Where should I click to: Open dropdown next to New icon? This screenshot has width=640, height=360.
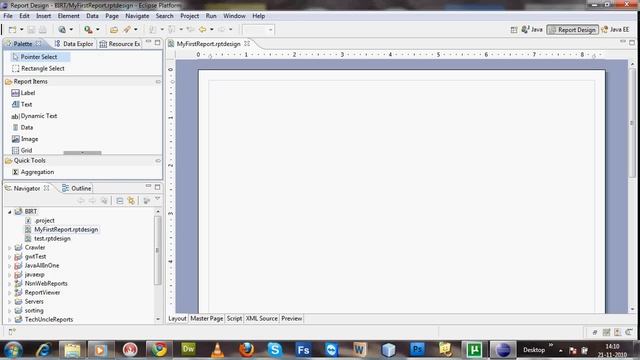[x=22, y=29]
